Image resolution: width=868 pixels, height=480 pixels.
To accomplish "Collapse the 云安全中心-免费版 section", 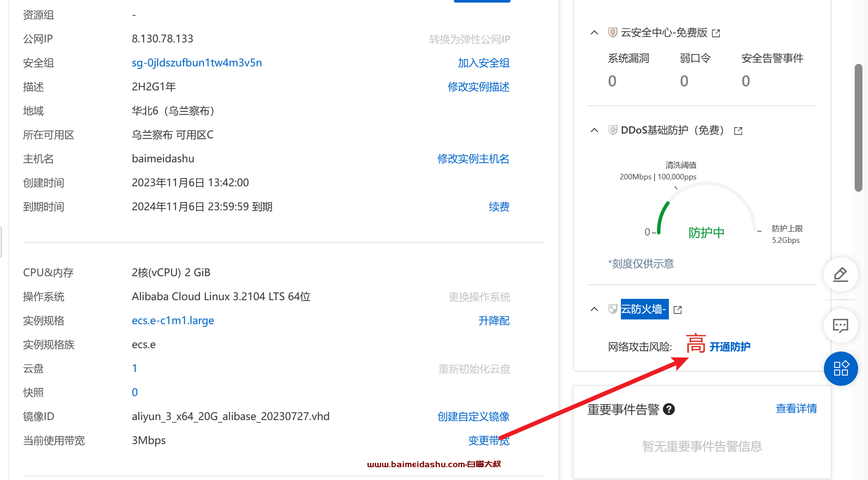I will (594, 33).
